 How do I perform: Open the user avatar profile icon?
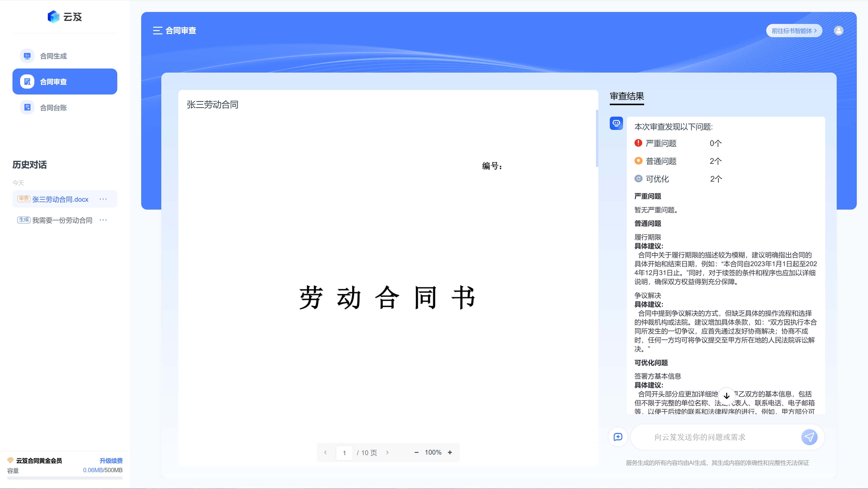click(x=838, y=31)
